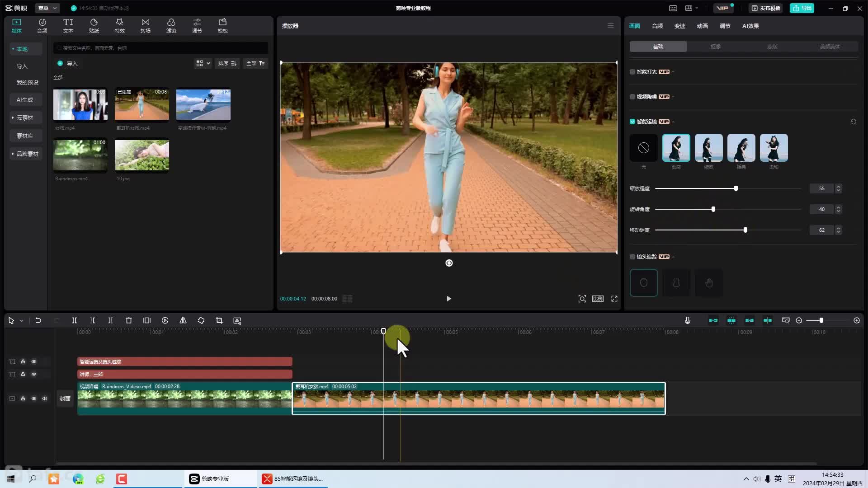The image size is (868, 488).
Task: Hide the 讲师 text track with its eye icon
Action: [34, 374]
